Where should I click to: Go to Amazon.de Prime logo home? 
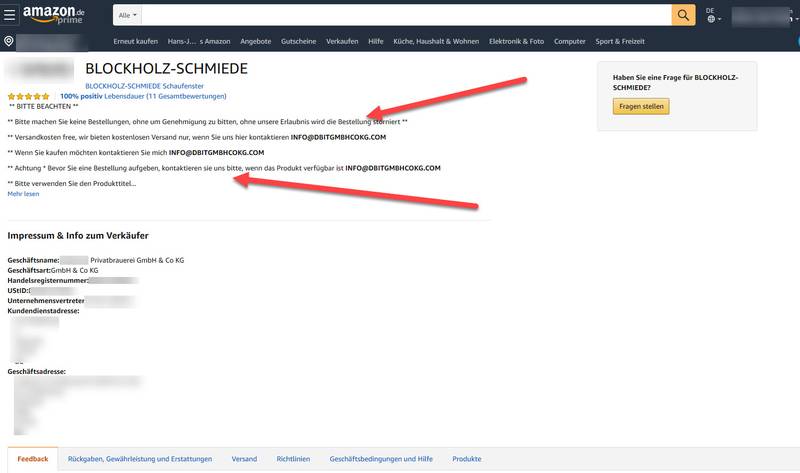pyautogui.click(x=53, y=14)
